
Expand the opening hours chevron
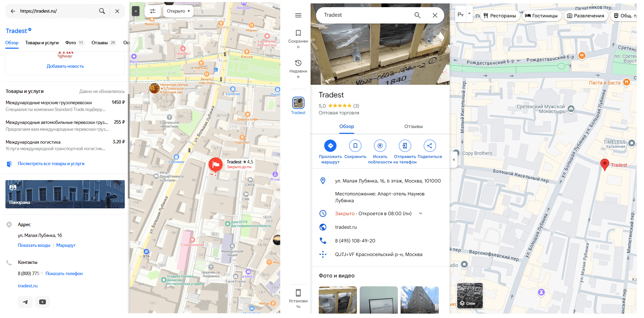[421, 213]
